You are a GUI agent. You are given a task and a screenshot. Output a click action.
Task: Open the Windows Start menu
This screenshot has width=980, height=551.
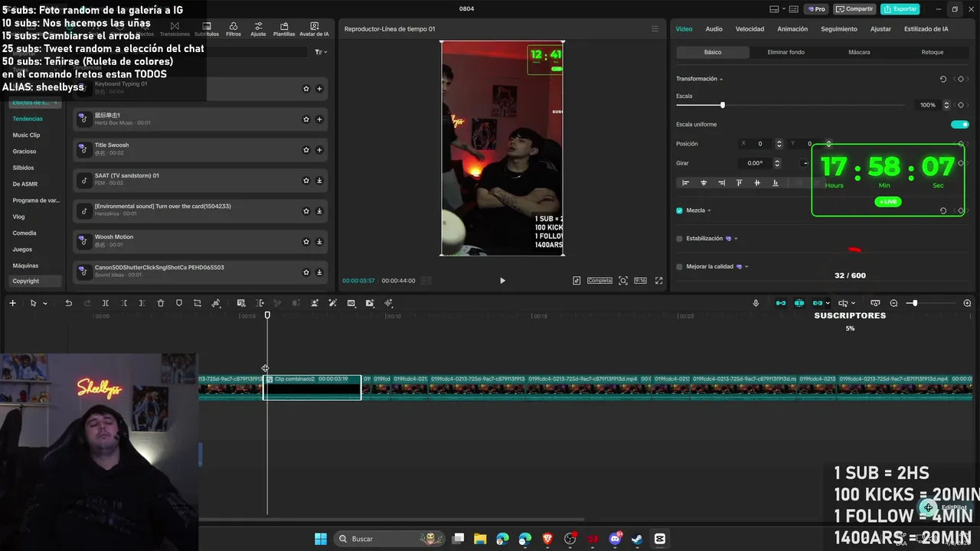click(321, 539)
